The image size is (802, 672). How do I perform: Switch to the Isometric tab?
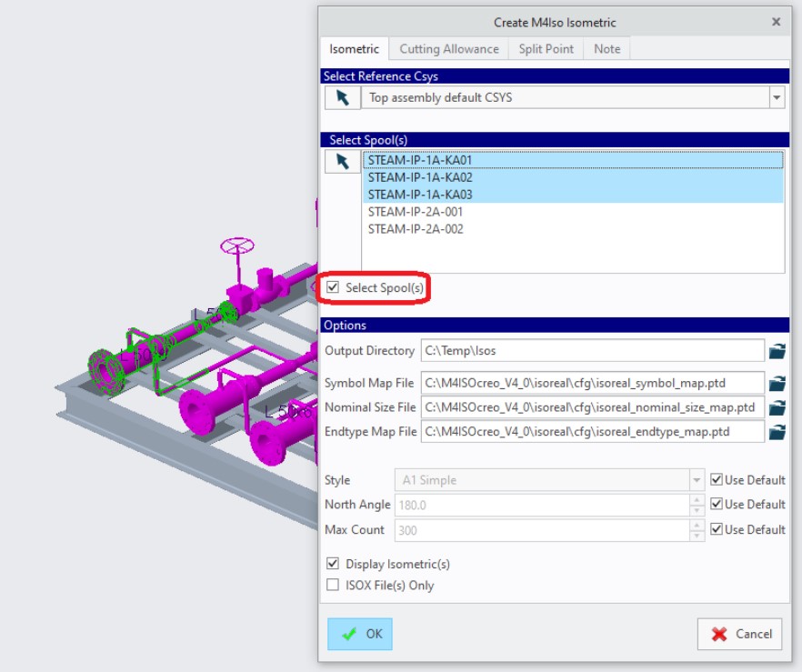tap(354, 49)
